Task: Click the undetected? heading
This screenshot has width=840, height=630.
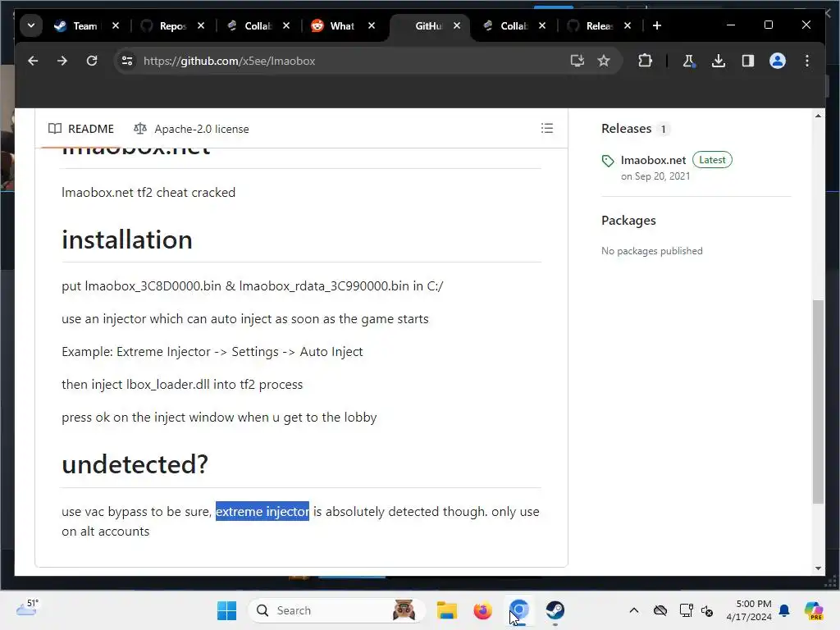Action: pyautogui.click(x=135, y=464)
